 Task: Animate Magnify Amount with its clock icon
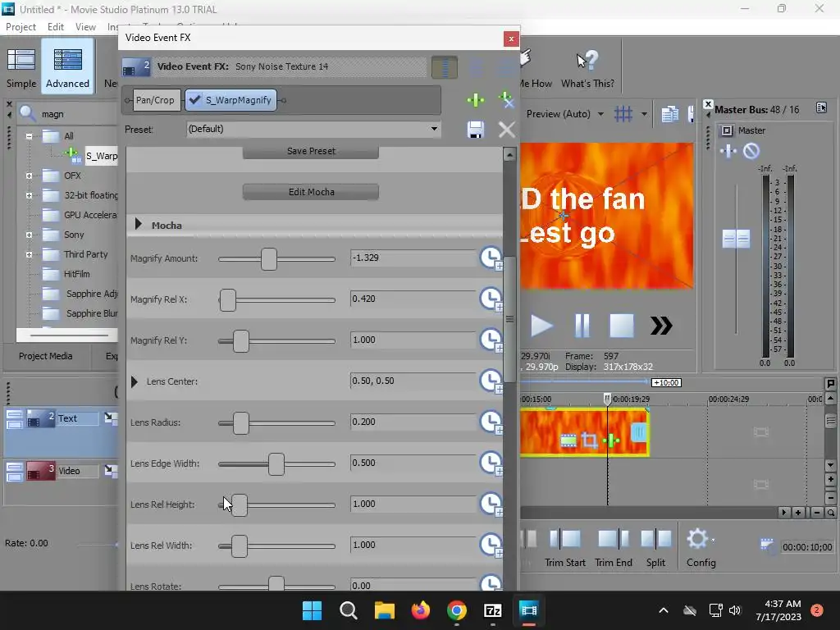(x=491, y=258)
